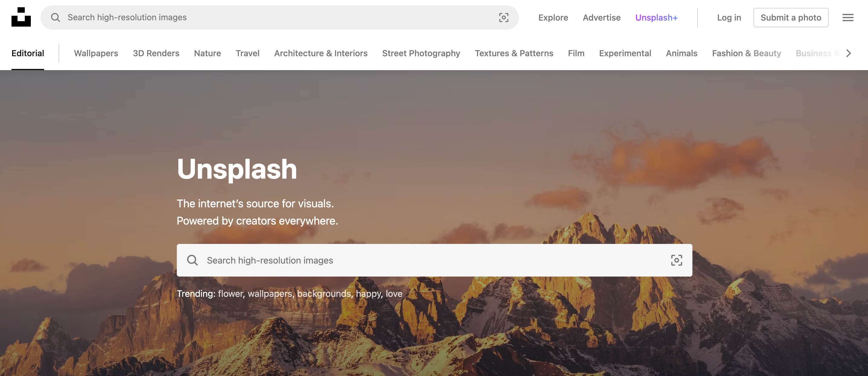Focus the hero search field
This screenshot has height=376, width=868.
click(x=434, y=260)
